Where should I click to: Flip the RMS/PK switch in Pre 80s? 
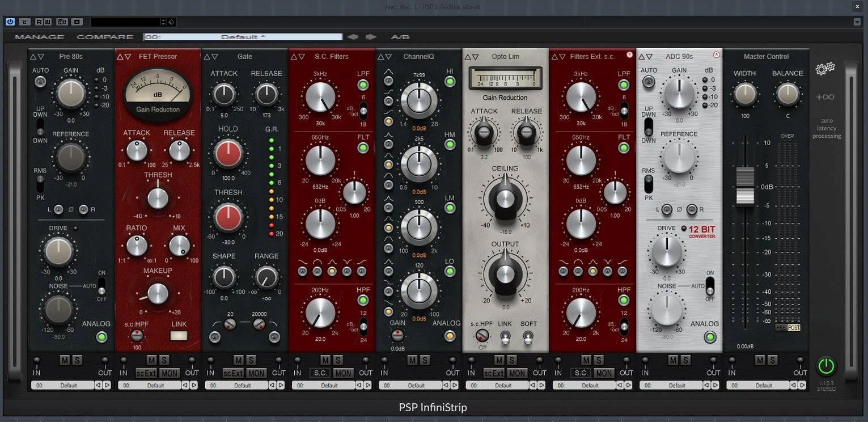coord(40,184)
